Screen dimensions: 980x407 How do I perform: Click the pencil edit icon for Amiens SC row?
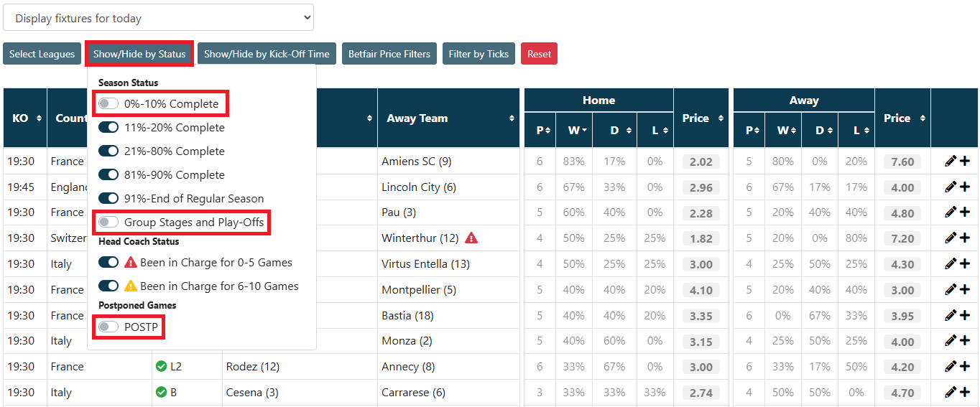[951, 162]
